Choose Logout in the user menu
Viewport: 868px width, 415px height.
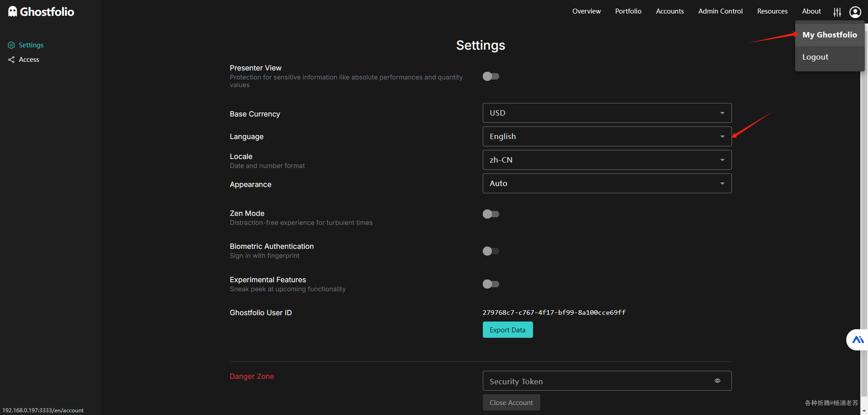coord(815,57)
